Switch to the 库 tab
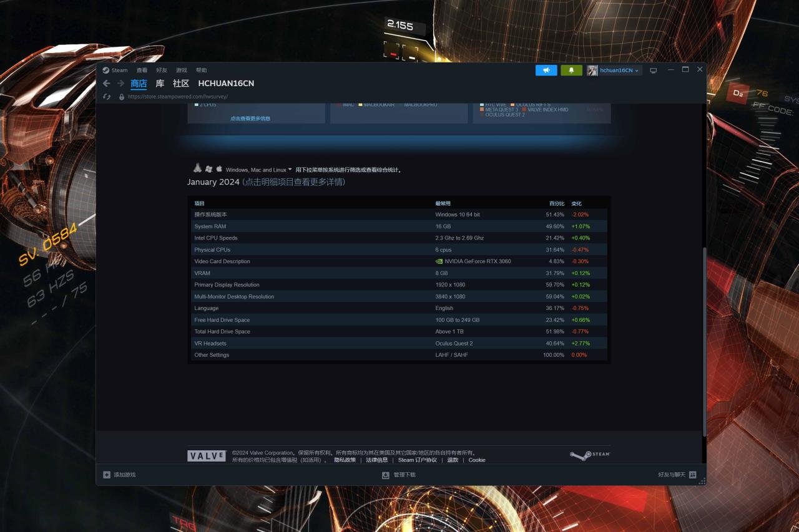 (x=160, y=84)
